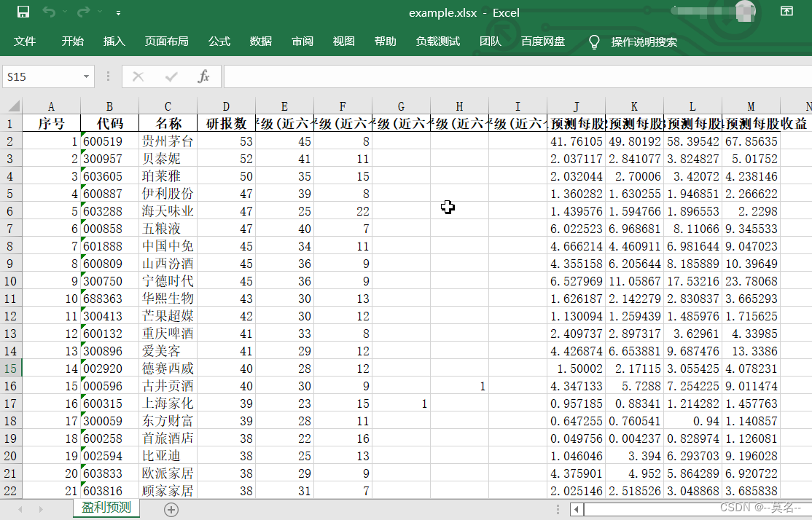Click the Save icon in quick access toolbar

[x=23, y=12]
